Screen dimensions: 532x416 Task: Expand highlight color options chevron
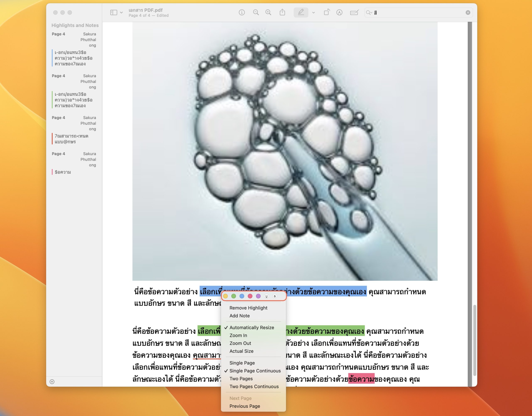[x=313, y=13]
